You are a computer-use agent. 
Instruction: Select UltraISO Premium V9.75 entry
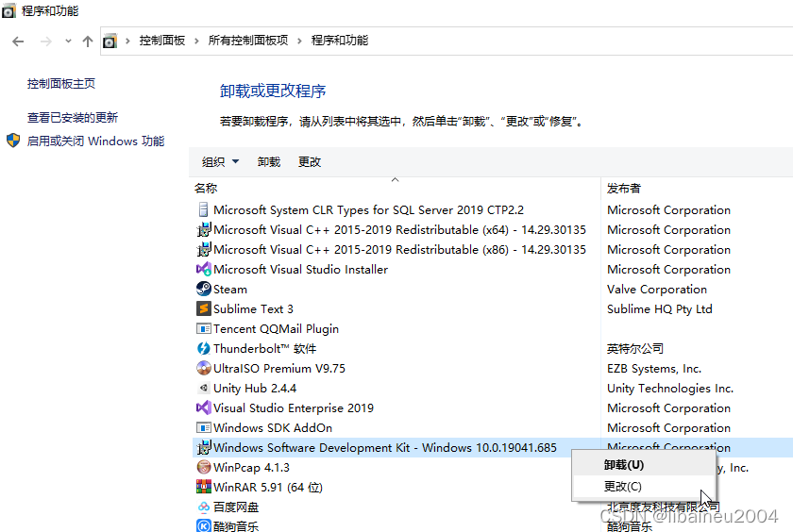pyautogui.click(x=279, y=368)
